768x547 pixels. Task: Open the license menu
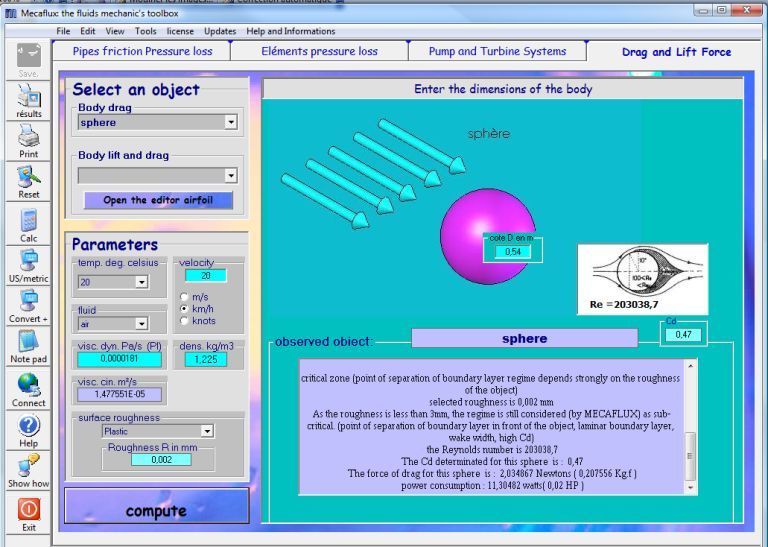click(x=180, y=31)
